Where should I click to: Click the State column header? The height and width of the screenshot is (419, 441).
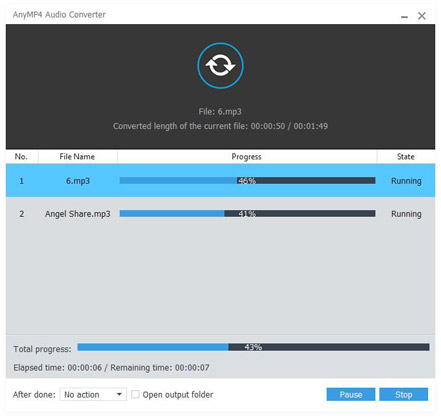coord(406,157)
